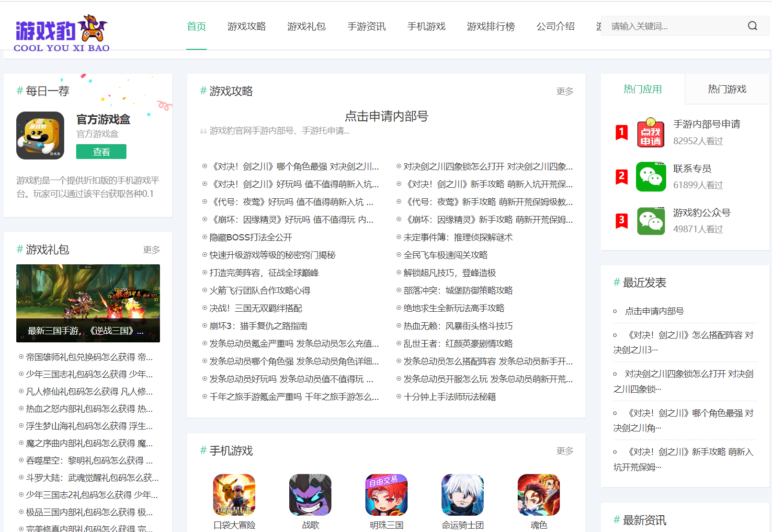Click 点击申请内部号 link

point(387,116)
